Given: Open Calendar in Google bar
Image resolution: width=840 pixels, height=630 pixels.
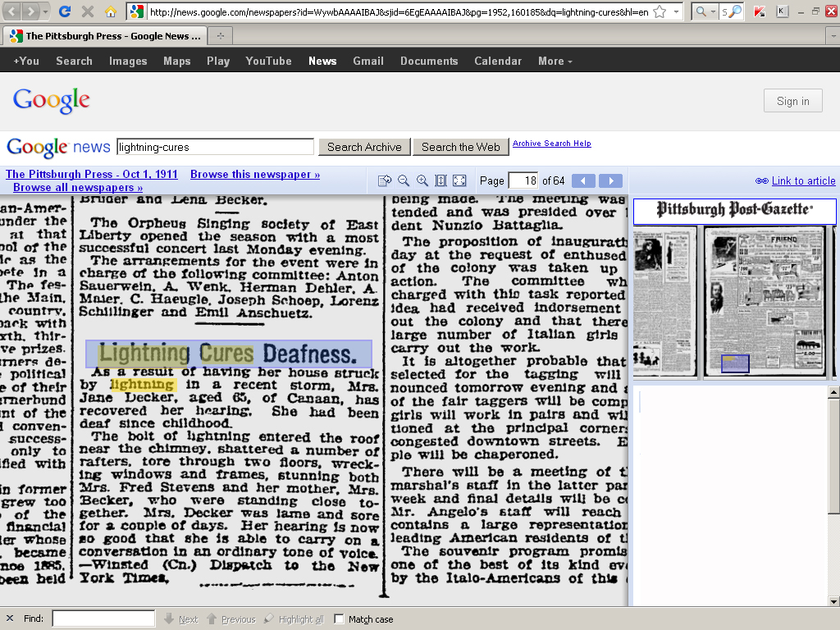Looking at the screenshot, I should [x=498, y=61].
